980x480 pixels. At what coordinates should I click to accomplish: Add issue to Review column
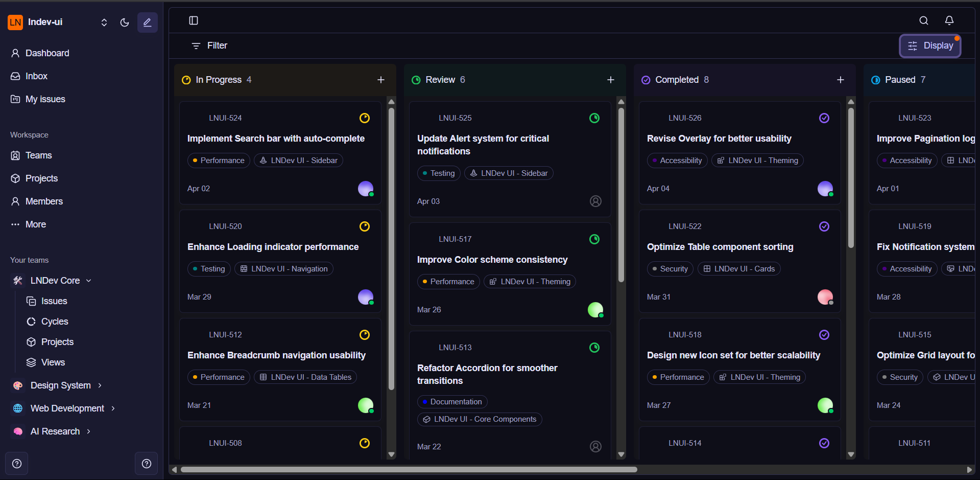pyautogui.click(x=610, y=80)
